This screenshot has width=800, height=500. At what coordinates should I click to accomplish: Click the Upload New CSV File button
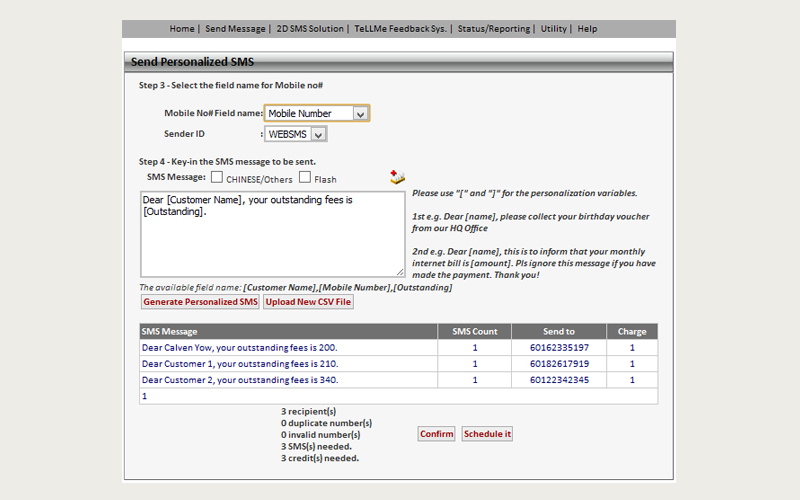(308, 302)
